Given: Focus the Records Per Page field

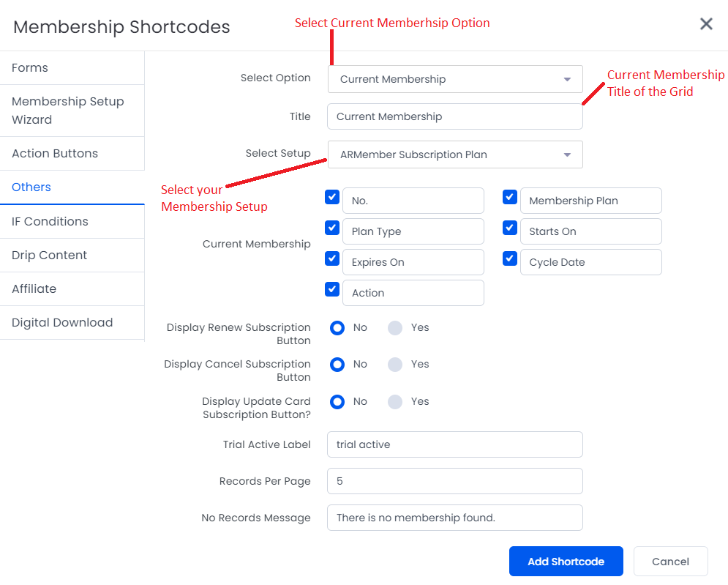Looking at the screenshot, I should pyautogui.click(x=455, y=481).
